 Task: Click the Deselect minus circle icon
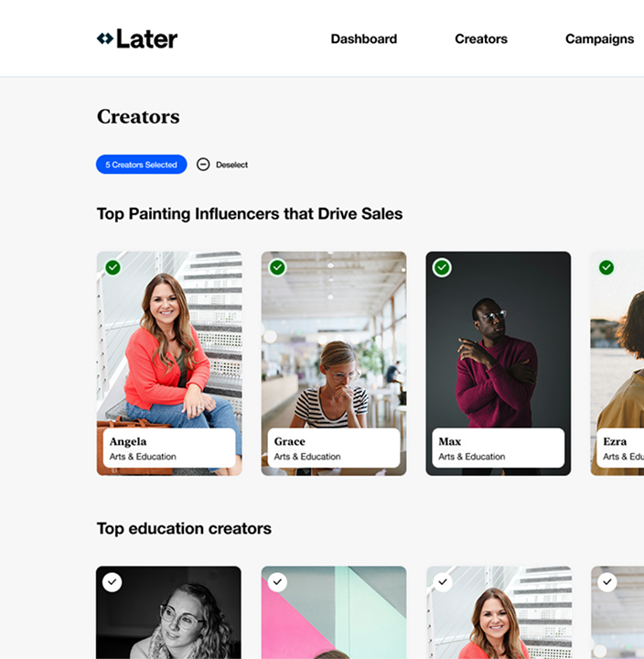pyautogui.click(x=203, y=165)
